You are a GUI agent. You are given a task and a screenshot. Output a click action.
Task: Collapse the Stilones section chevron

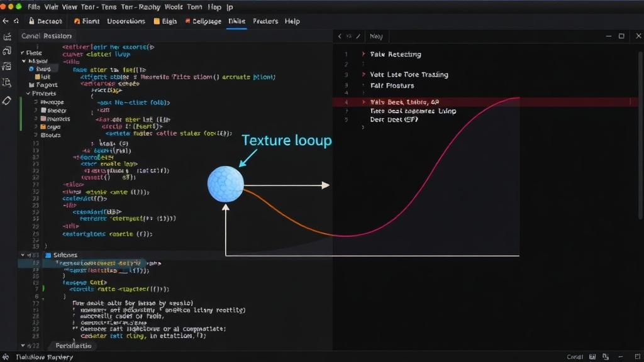pyautogui.click(x=23, y=255)
